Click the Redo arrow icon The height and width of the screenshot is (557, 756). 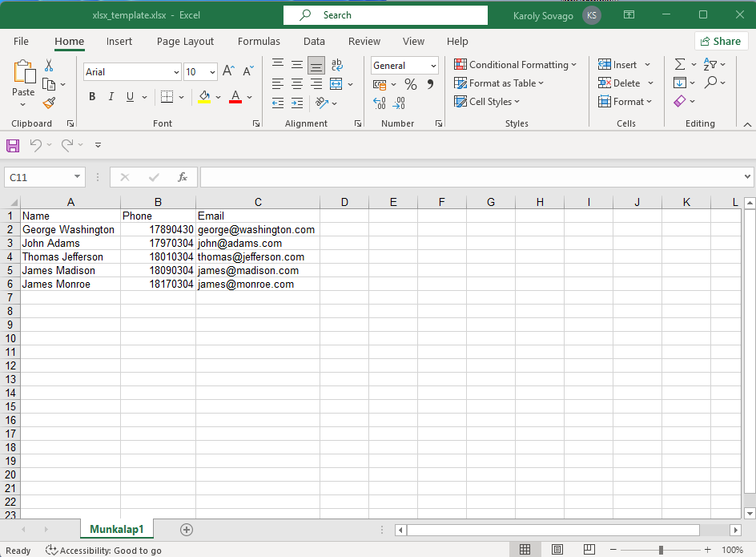pyautogui.click(x=67, y=145)
